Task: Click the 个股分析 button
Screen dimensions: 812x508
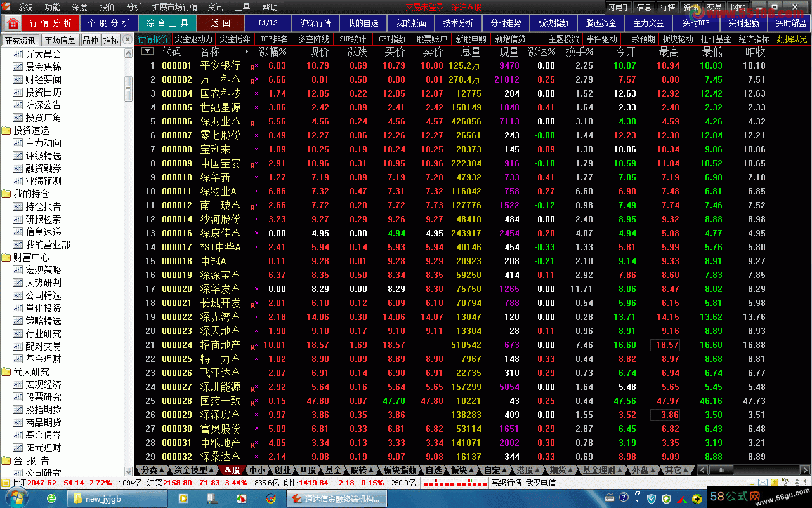Action: [x=108, y=23]
